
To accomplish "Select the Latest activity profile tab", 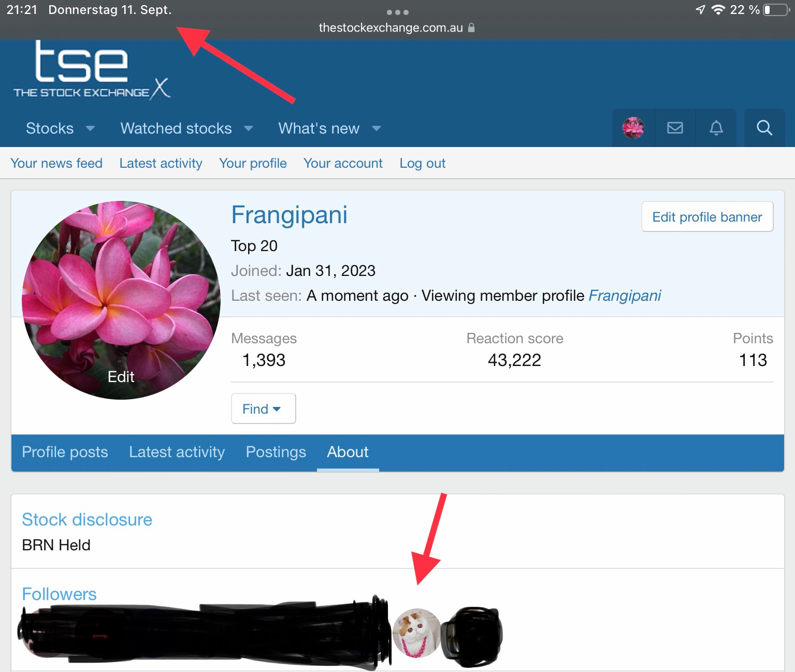I will (177, 452).
